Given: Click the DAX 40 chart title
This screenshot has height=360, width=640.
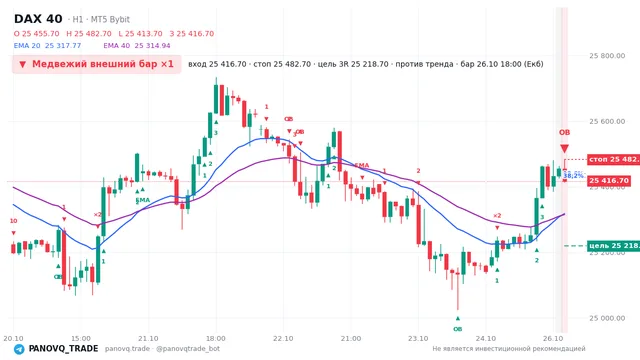Looking at the screenshot, I should click(38, 19).
